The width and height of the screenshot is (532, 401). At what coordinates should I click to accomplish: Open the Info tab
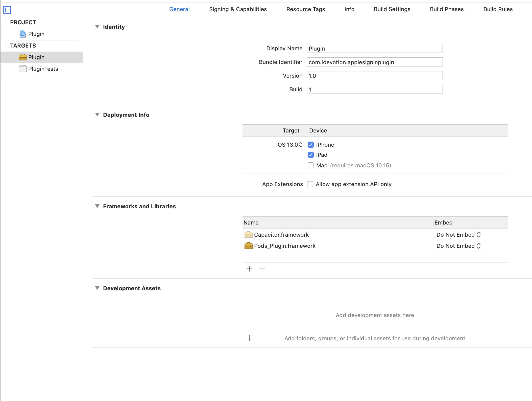click(349, 9)
